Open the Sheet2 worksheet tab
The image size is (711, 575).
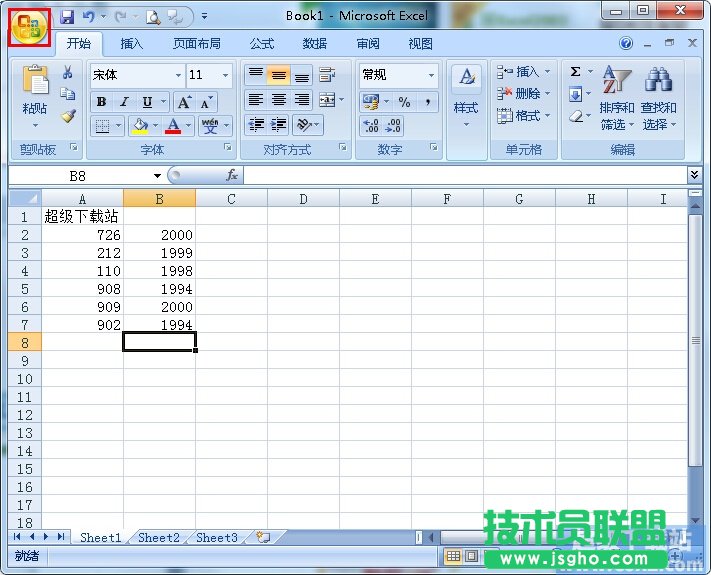(159, 537)
